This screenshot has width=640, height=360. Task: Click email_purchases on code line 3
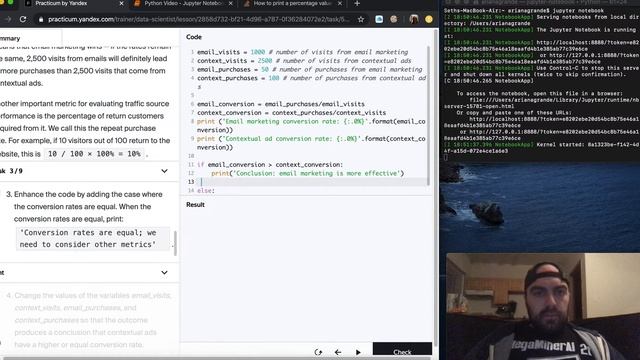(x=224, y=69)
